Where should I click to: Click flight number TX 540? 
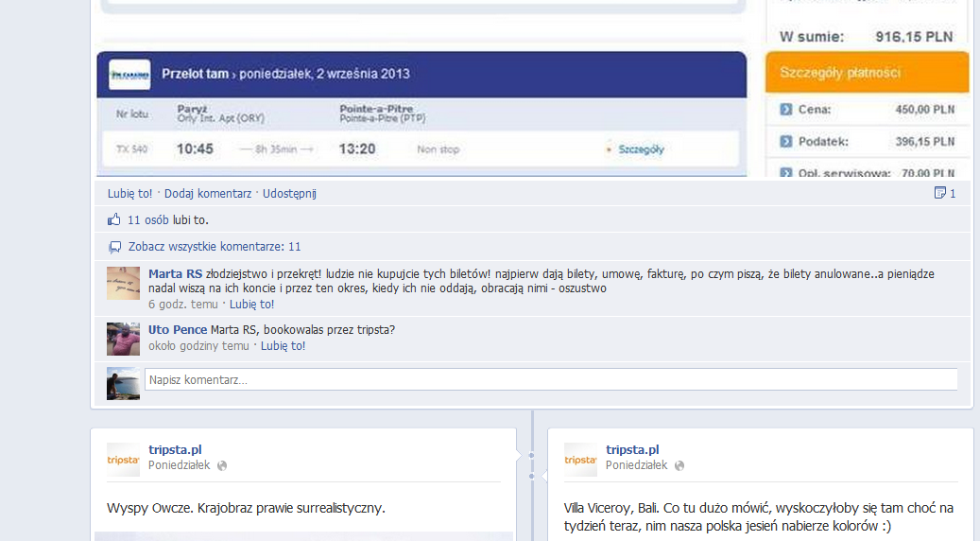click(132, 149)
